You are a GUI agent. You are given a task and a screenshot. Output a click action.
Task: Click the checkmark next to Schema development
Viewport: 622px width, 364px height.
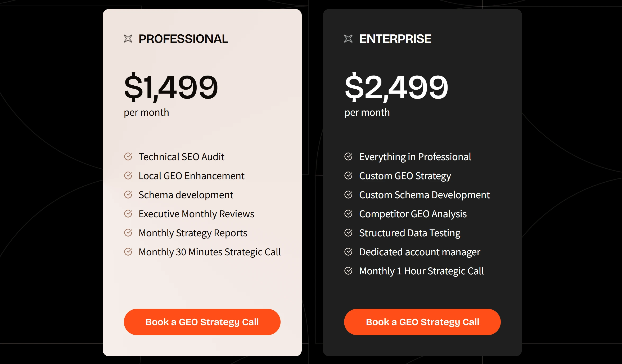pos(128,195)
